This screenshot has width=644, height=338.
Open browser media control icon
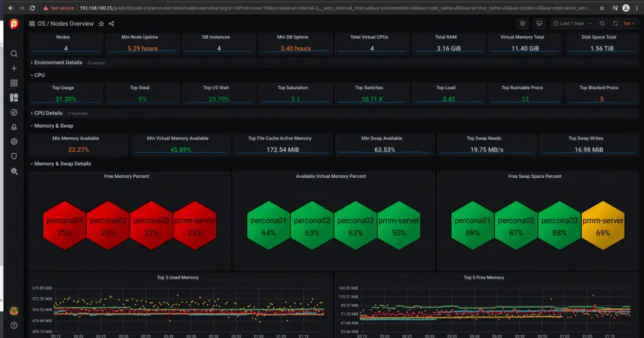615,8
